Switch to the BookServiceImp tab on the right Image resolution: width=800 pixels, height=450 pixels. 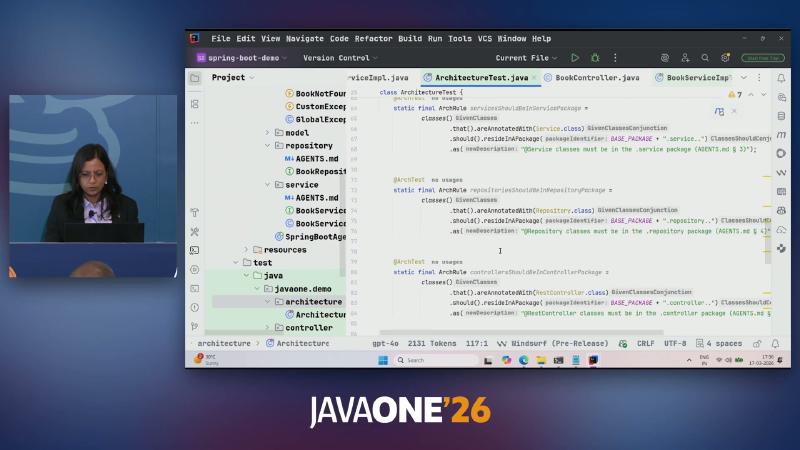(x=693, y=78)
